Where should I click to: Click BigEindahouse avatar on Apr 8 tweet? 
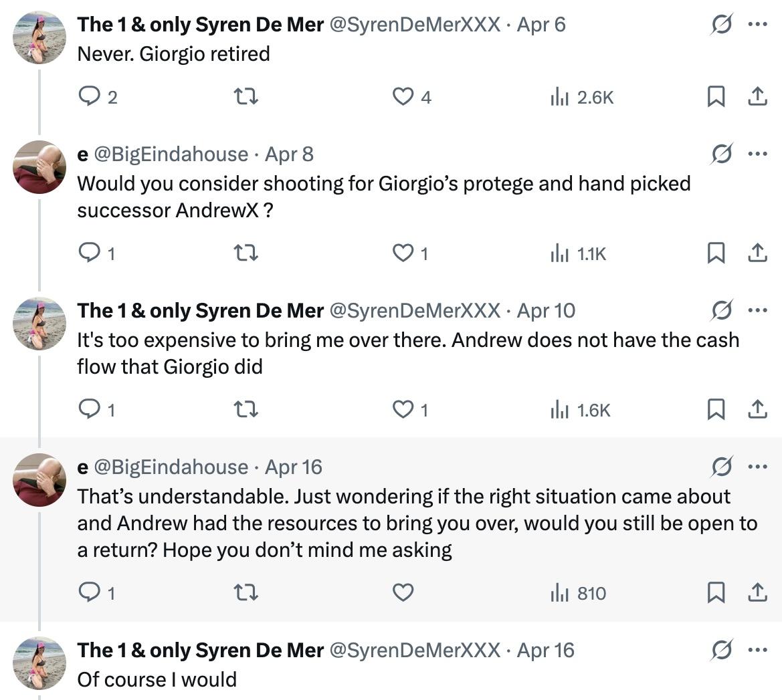[39, 167]
